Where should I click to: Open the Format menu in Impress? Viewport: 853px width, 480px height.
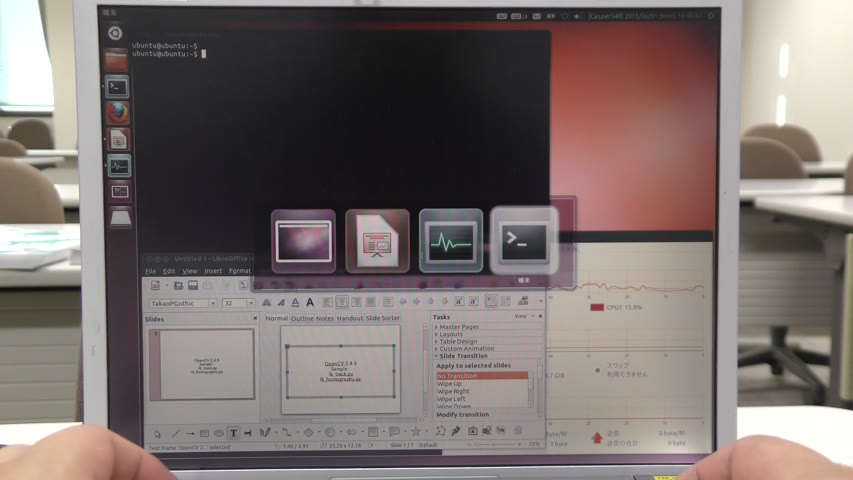[x=240, y=270]
